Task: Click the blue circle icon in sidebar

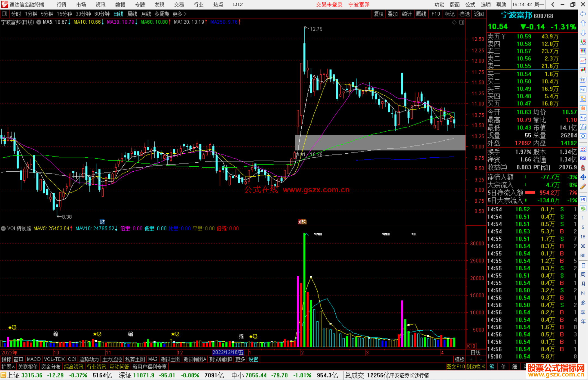Action: (x=583, y=136)
